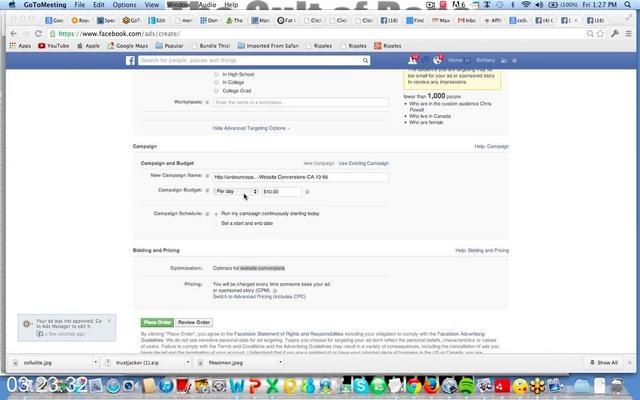Click the Campaign Name help icon

207,176
